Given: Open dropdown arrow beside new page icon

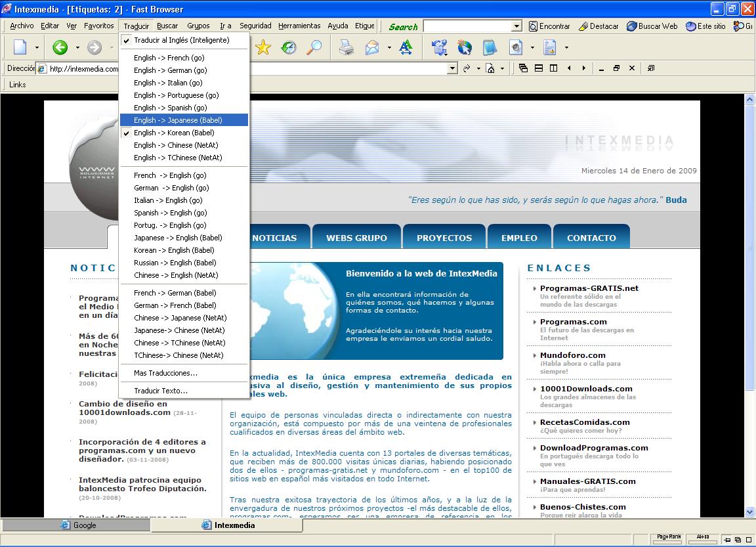Looking at the screenshot, I should [x=37, y=47].
